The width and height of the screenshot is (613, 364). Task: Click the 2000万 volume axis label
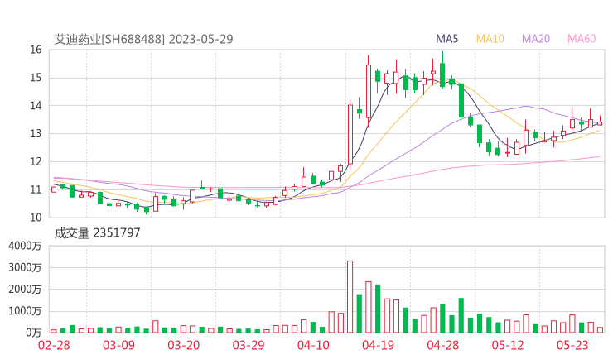[25, 290]
